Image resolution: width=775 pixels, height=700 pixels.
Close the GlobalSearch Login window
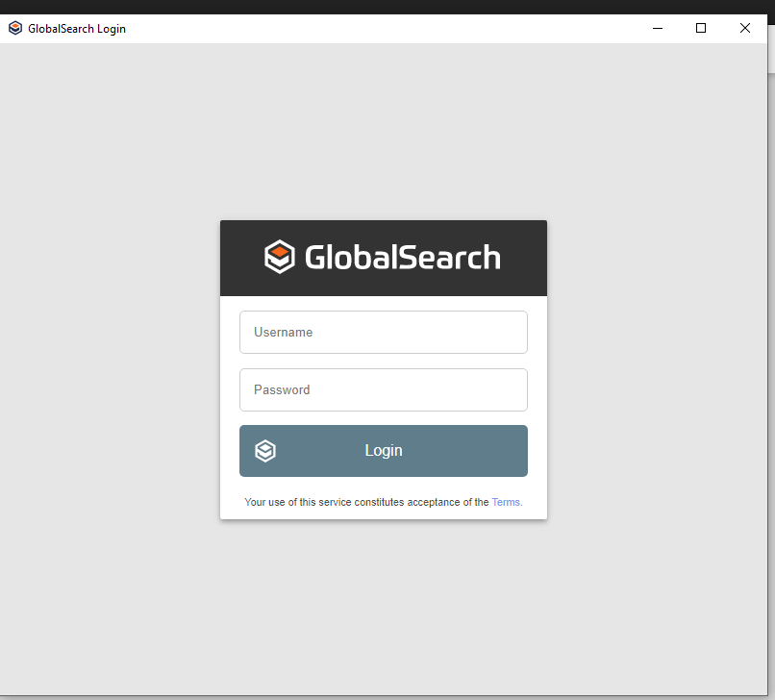pyautogui.click(x=744, y=29)
